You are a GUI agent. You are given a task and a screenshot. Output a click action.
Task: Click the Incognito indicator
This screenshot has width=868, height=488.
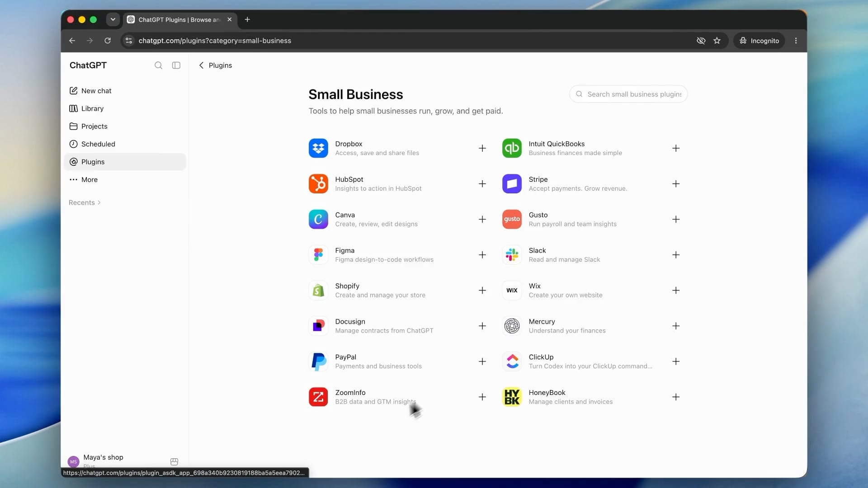point(759,41)
